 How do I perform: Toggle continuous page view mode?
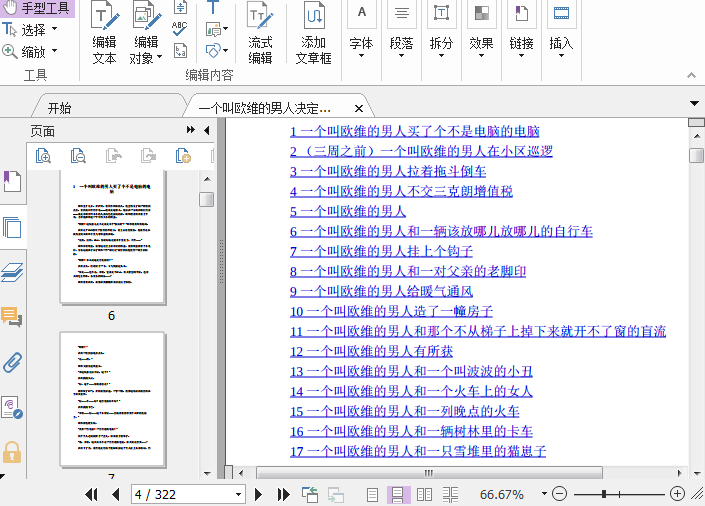[x=398, y=495]
